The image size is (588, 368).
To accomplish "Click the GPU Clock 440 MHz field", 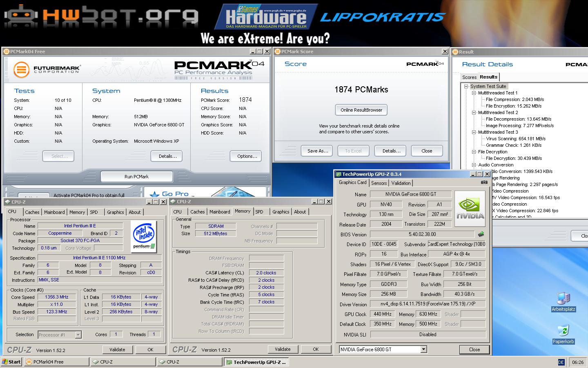I will [383, 314].
